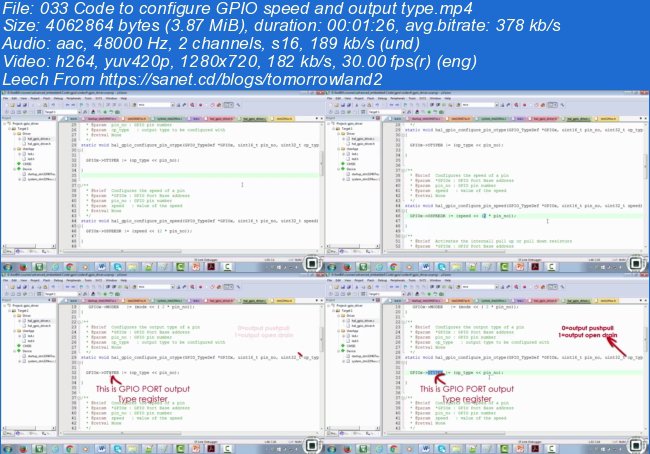Click Target Options icon in top-left frame
650x454 pixels.
[85, 112]
